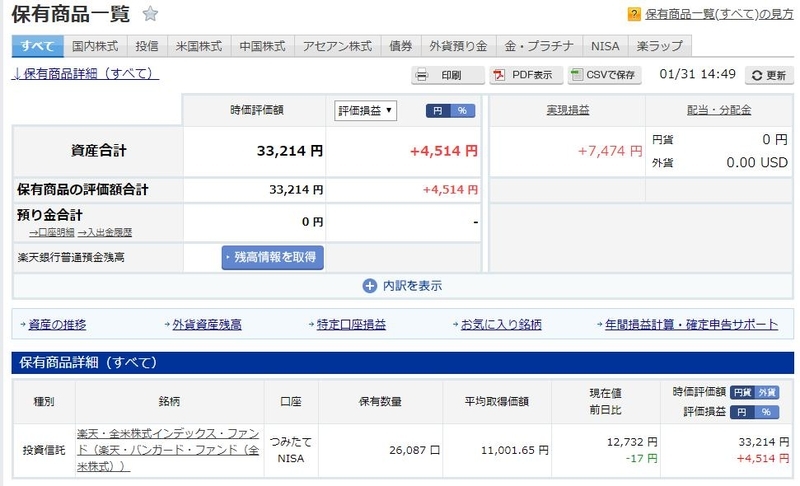Click the 印刷 print button

(448, 75)
